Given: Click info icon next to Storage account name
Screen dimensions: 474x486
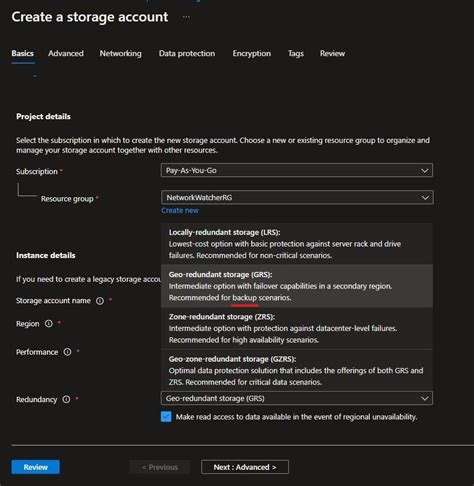Looking at the screenshot, I should (100, 301).
